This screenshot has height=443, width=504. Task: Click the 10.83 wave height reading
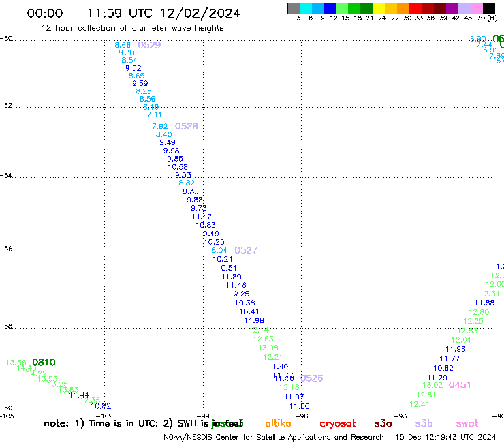[x=206, y=225]
